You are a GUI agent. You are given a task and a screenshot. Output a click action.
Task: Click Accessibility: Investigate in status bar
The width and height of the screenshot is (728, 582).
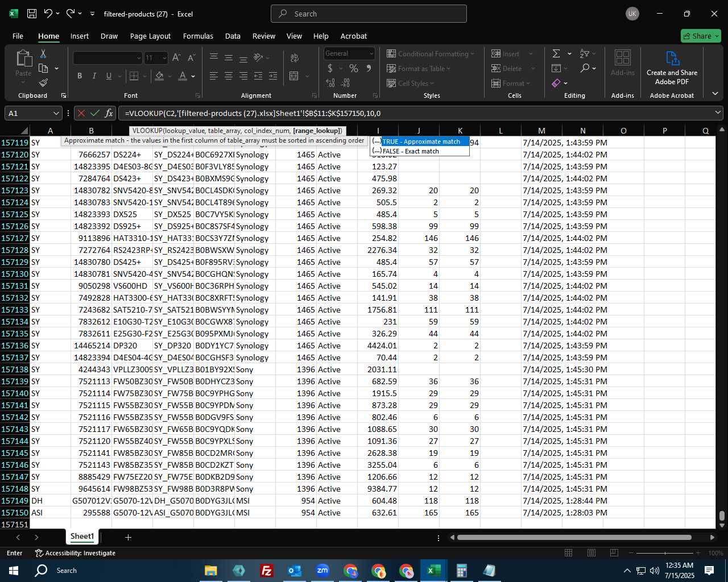point(75,553)
